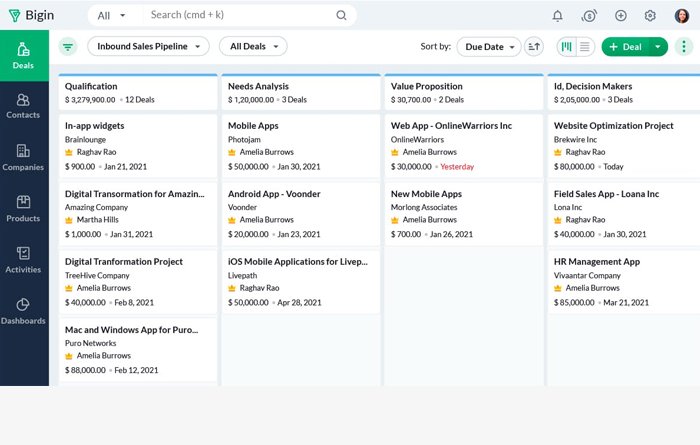This screenshot has height=445, width=700.
Task: Click the Puro Networks company name
Action: [x=91, y=343]
